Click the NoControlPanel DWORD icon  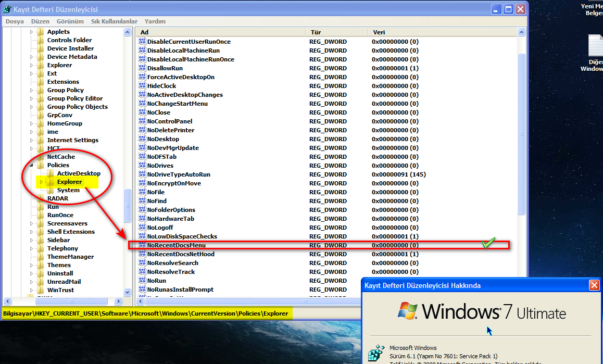coord(142,121)
